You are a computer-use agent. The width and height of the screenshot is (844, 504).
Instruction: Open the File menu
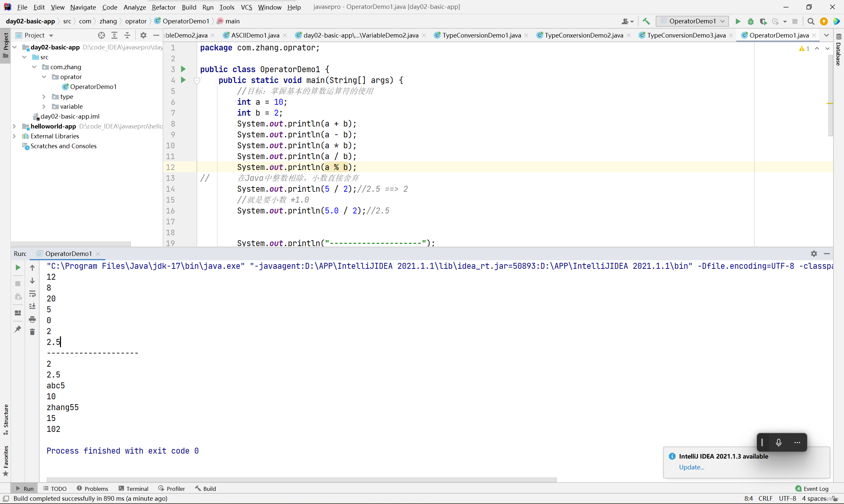(x=22, y=7)
